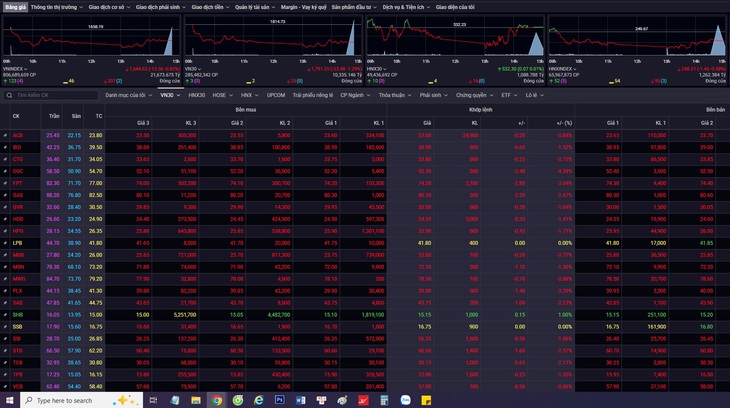The image size is (730, 408).
Task: Open Sticky Notes from the taskbar
Action: point(426,400)
